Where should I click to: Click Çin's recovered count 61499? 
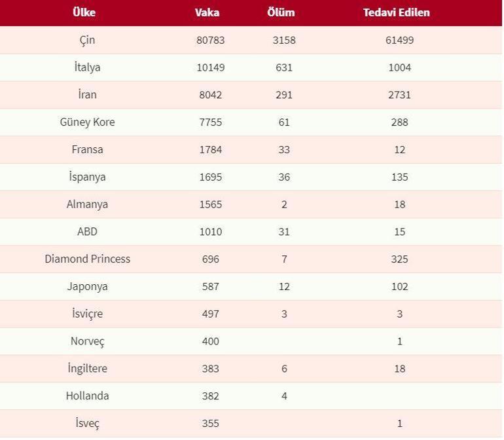click(x=399, y=40)
